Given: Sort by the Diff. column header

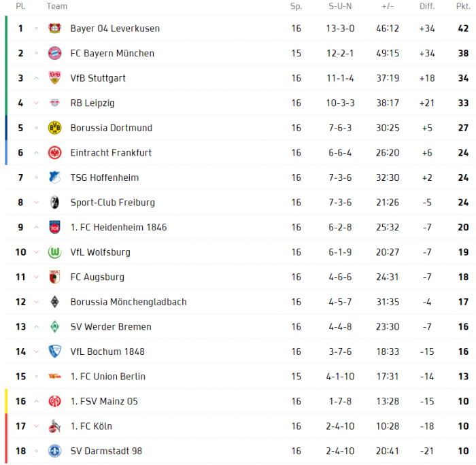Looking at the screenshot, I should point(427,6).
